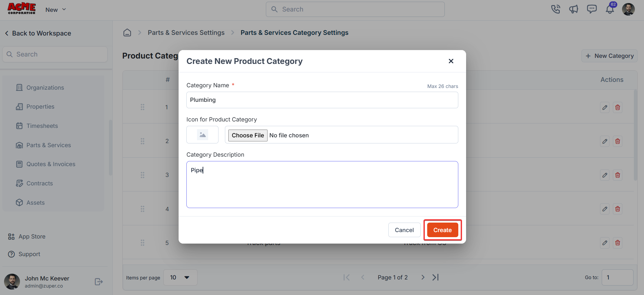
Task: Open the chat messages icon
Action: [592, 9]
